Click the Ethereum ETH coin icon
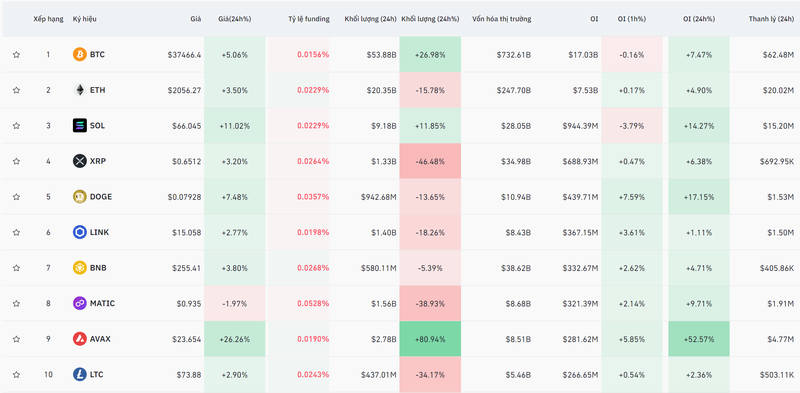The height and width of the screenshot is (393, 800). (80, 90)
